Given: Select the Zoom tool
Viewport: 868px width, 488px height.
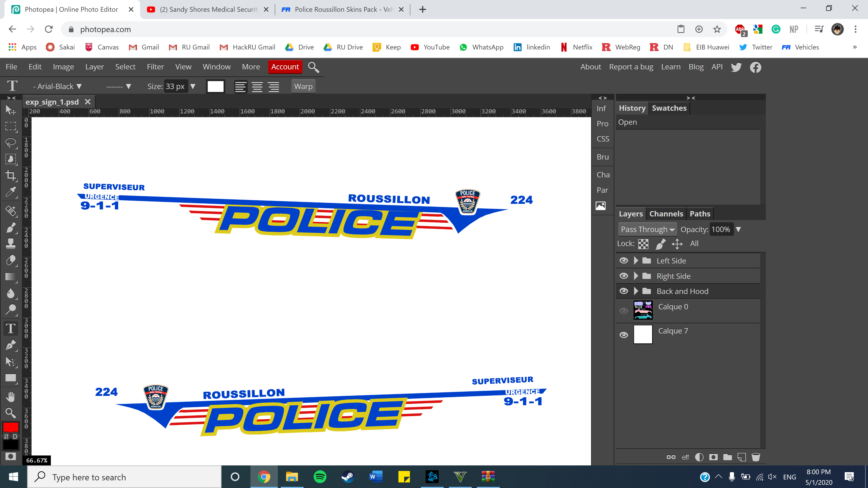Looking at the screenshot, I should click(10, 413).
